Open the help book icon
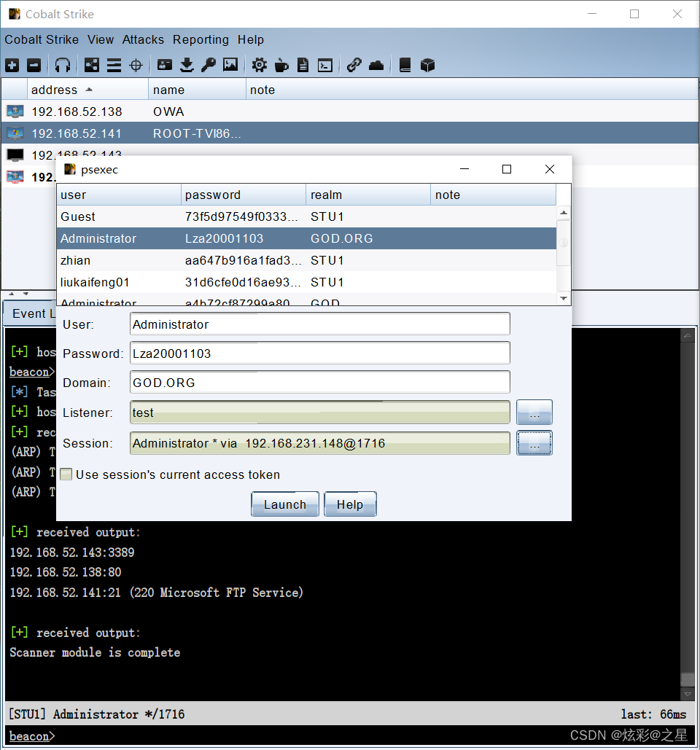Viewport: 700px width, 750px height. click(x=405, y=65)
